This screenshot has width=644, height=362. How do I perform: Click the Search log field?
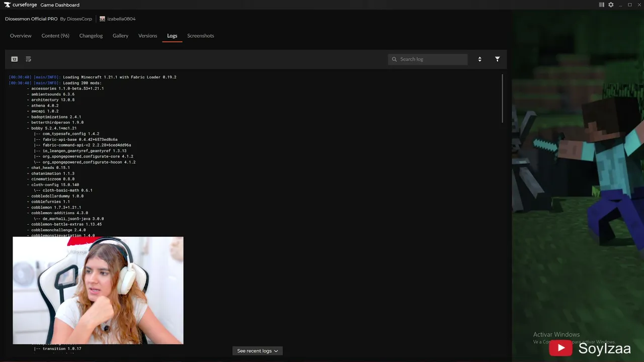(x=428, y=59)
